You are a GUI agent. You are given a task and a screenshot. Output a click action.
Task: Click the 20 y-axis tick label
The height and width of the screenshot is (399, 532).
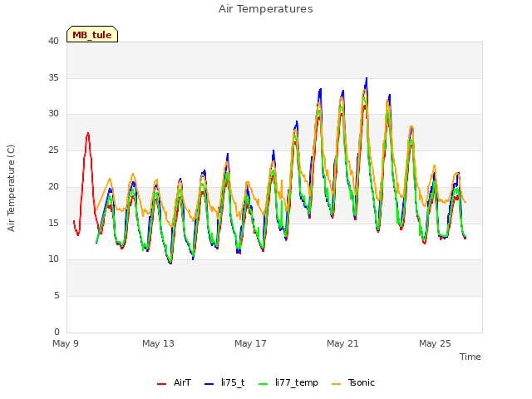click(x=53, y=186)
